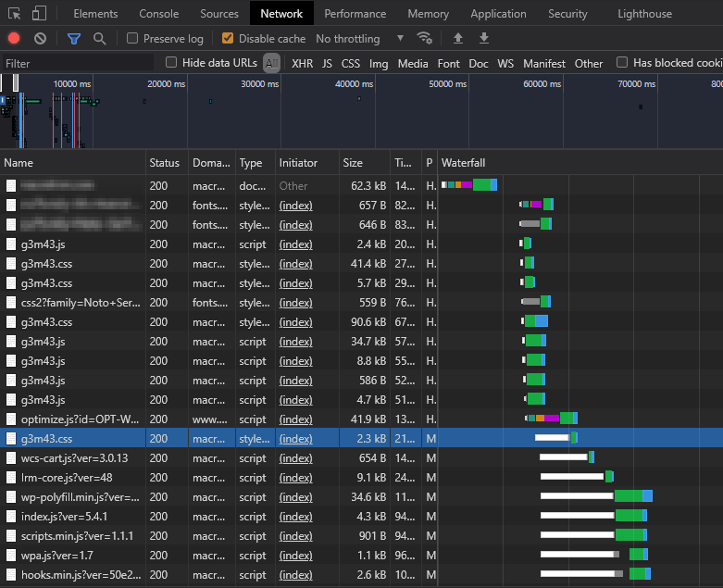This screenshot has height=588, width=723.
Task: Uncheck the Disable cache checkbox
Action: click(x=228, y=39)
